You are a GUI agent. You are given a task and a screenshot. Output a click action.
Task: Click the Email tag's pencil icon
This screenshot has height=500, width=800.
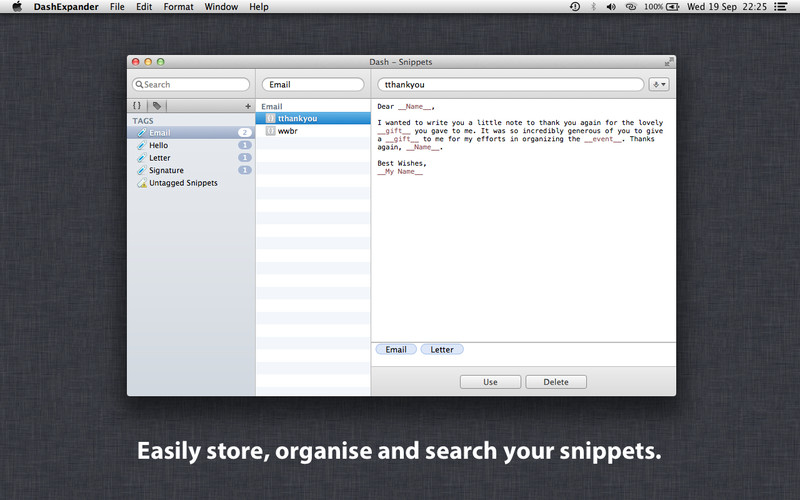pos(142,133)
